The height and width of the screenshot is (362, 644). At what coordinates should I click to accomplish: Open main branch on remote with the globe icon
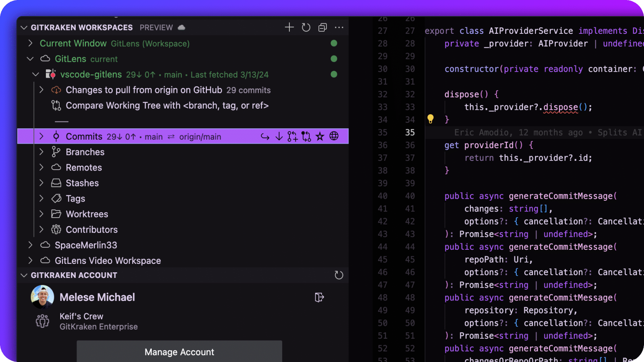pos(334,136)
